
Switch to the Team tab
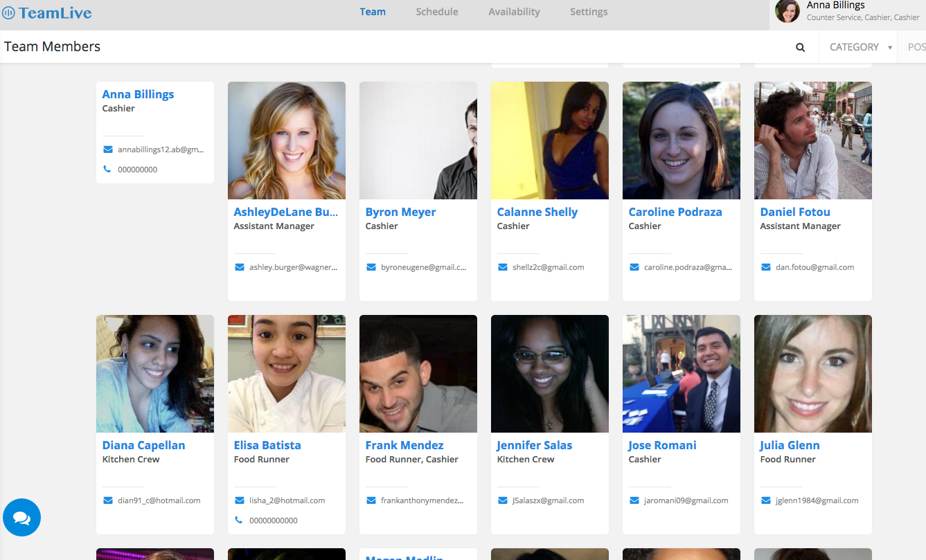(373, 12)
